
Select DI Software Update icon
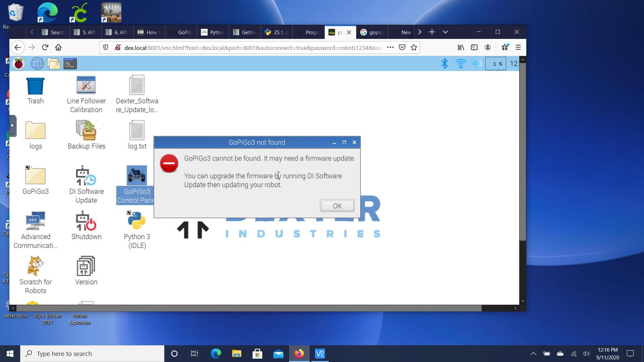click(x=86, y=185)
